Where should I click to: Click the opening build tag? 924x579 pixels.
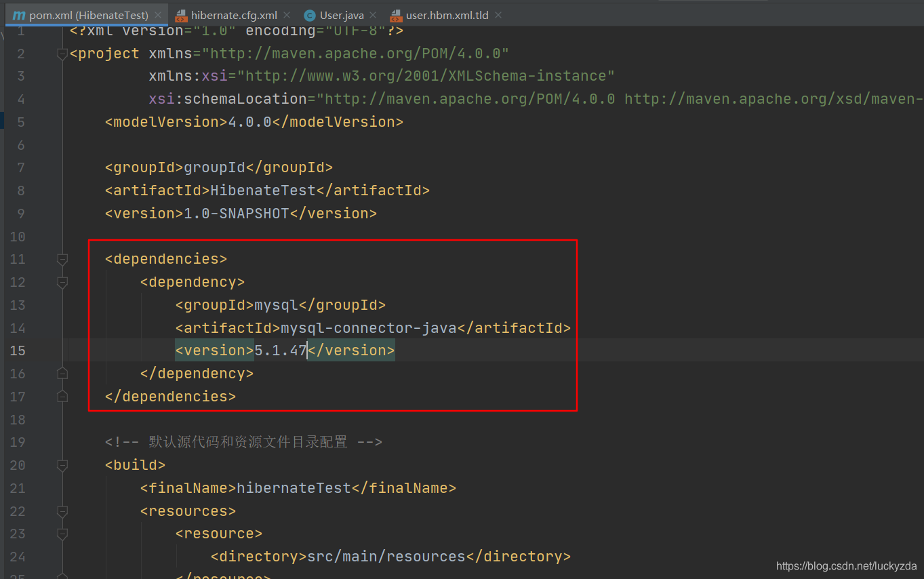(135, 465)
